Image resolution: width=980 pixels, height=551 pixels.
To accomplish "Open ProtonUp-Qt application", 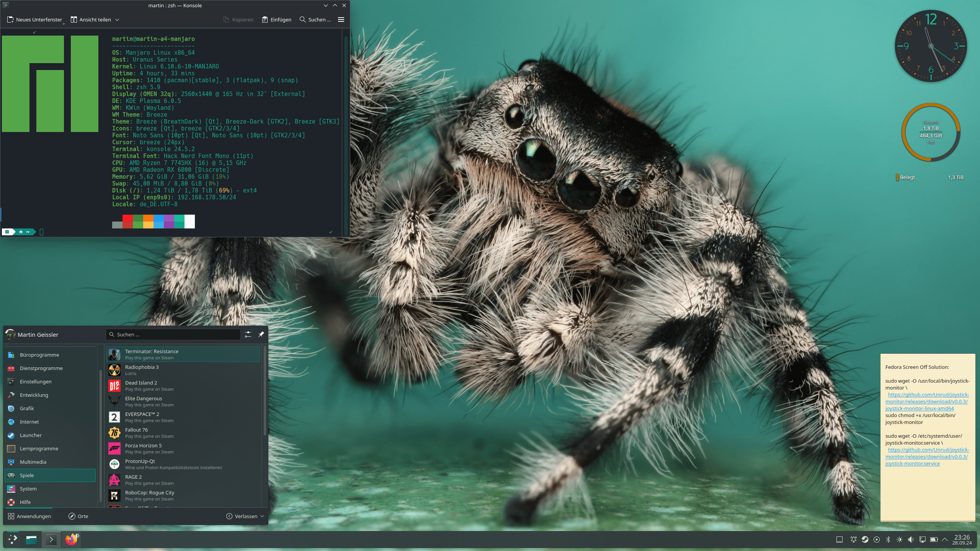I will click(x=183, y=464).
